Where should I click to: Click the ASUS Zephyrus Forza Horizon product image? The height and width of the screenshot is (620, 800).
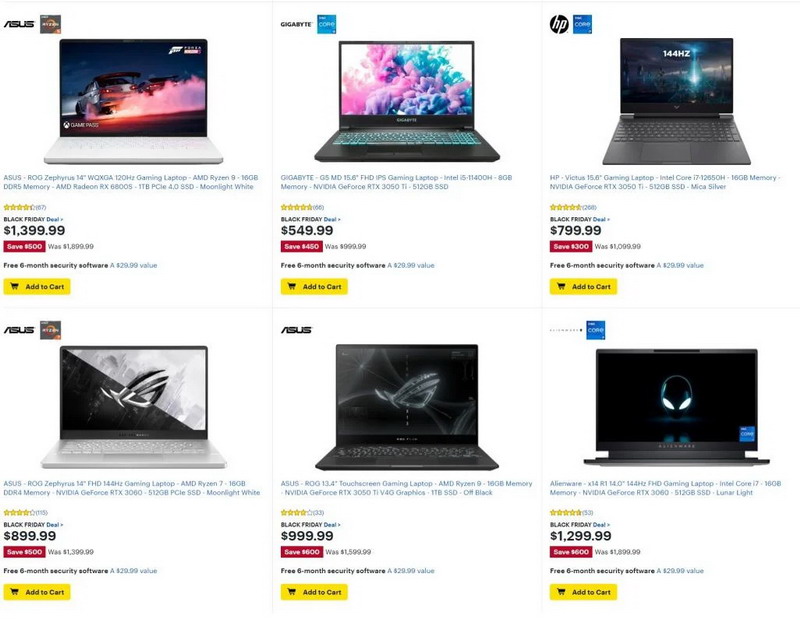133,101
